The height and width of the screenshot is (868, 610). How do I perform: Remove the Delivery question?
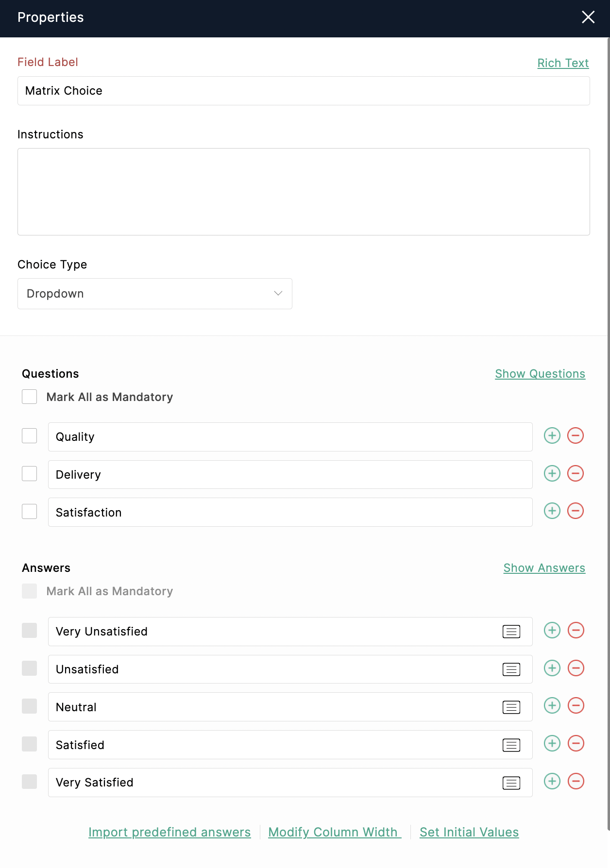[576, 474]
